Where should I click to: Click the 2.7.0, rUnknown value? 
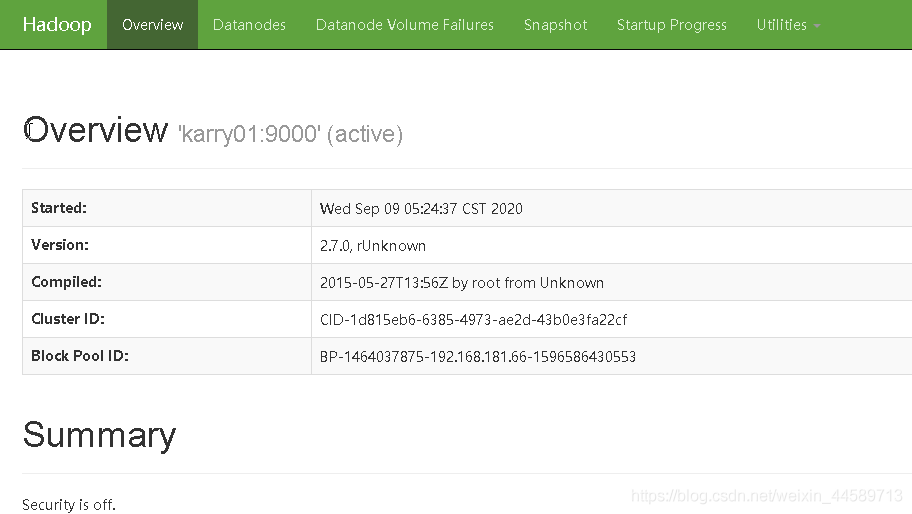point(373,246)
